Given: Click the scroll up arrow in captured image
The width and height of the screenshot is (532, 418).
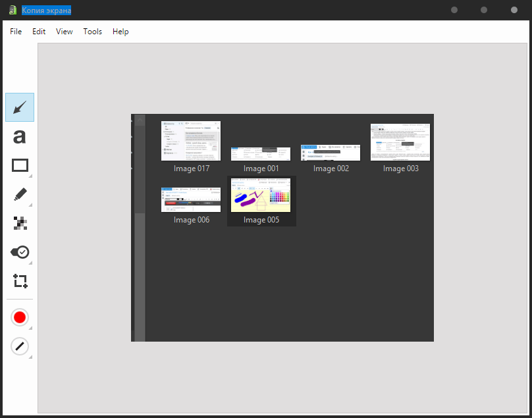Looking at the screenshot, I should [140, 120].
